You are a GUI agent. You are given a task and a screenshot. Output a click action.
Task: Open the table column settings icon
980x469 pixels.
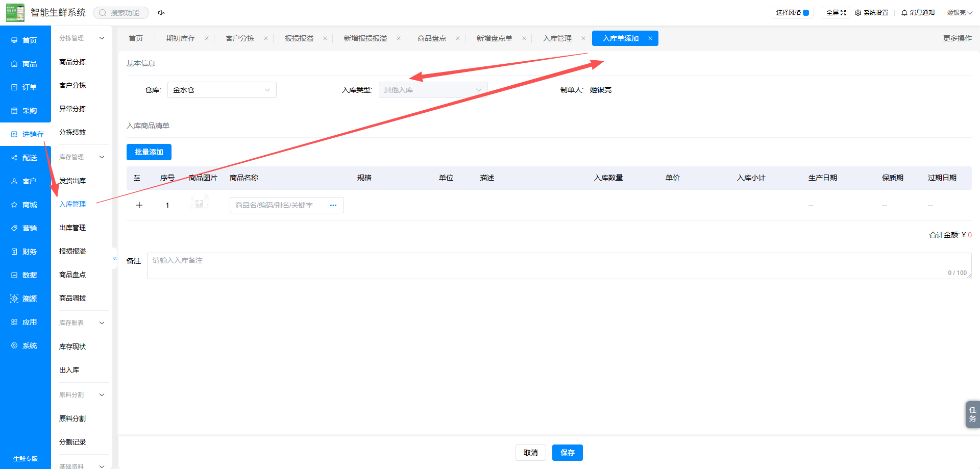tap(137, 178)
